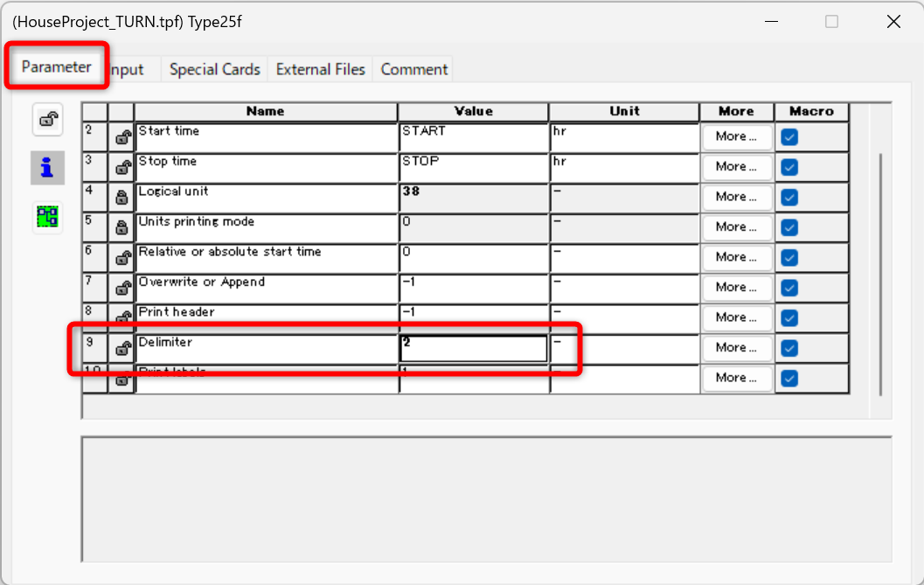Click the lock icon for Logical unit

pos(122,198)
